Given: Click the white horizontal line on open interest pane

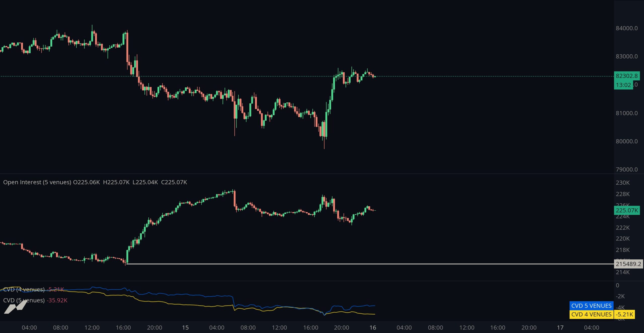Looking at the screenshot, I should tap(370, 264).
